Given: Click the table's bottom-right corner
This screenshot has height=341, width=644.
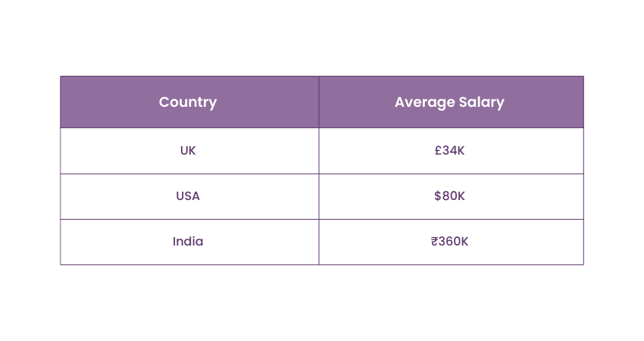Looking at the screenshot, I should [583, 264].
